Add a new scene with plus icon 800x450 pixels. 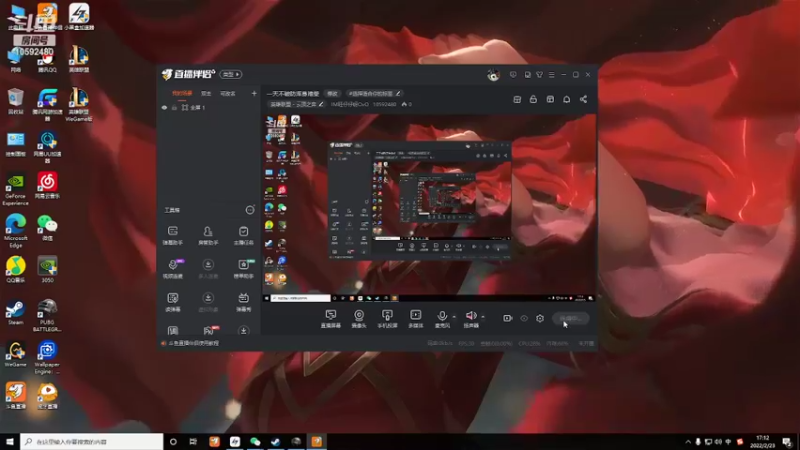coord(254,93)
